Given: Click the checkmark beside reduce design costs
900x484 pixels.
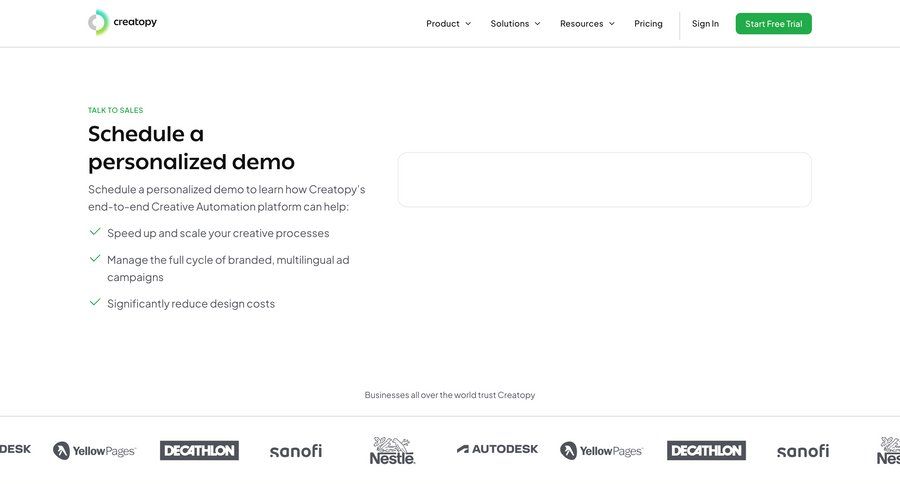Looking at the screenshot, I should point(95,302).
